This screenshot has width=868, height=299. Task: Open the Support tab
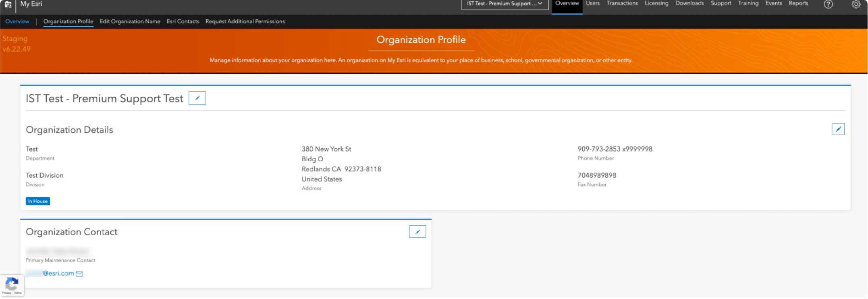[721, 3]
